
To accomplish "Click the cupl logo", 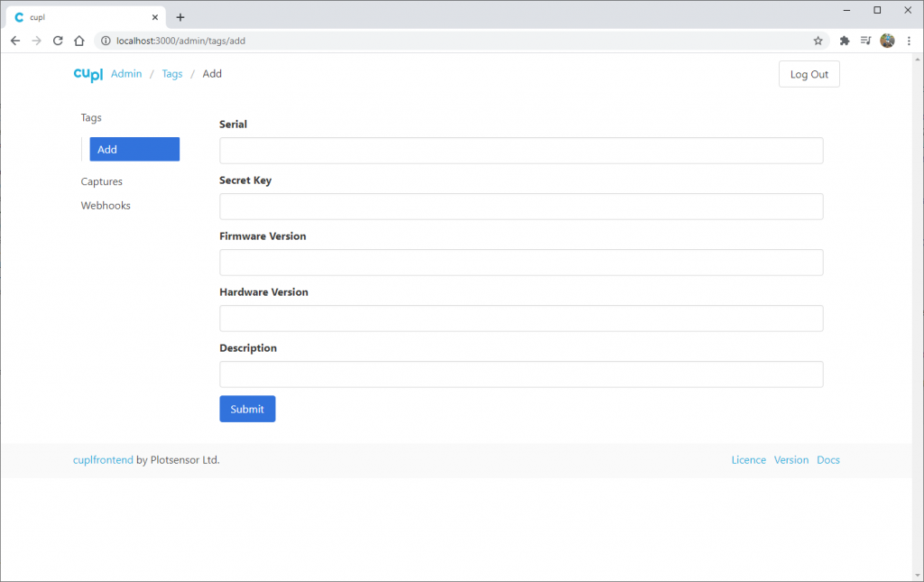I will coord(88,74).
